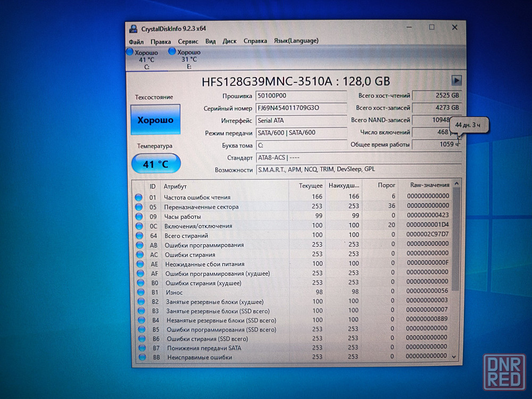Viewport: 532px width, 399px height.
Task: Select the C: disk tab at 41 °C
Action: coord(147,60)
